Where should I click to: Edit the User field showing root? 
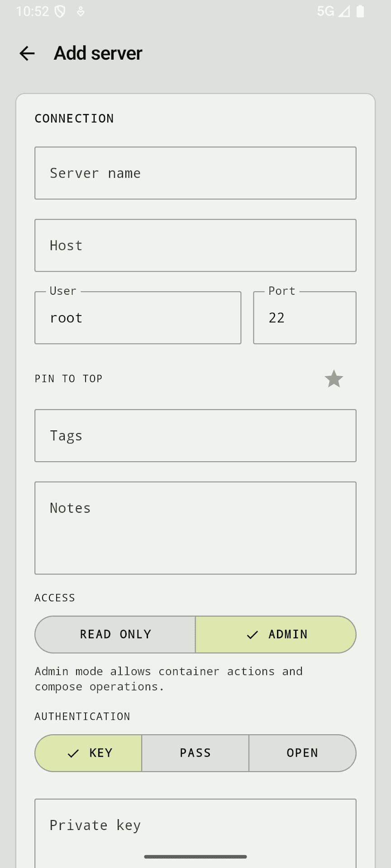(x=138, y=317)
